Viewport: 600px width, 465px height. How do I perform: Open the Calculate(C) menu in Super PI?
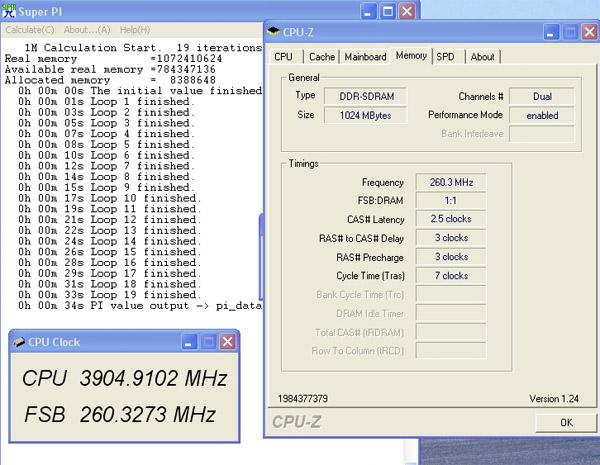(x=30, y=30)
